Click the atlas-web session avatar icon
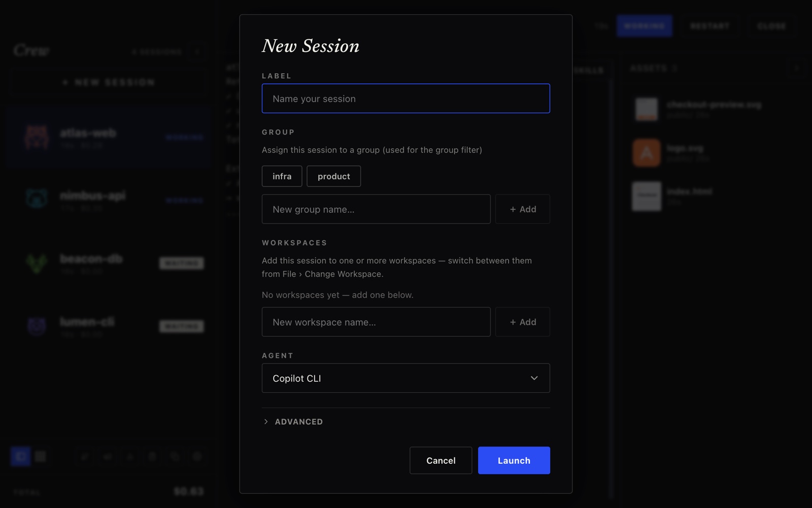The height and width of the screenshot is (508, 812). click(37, 137)
